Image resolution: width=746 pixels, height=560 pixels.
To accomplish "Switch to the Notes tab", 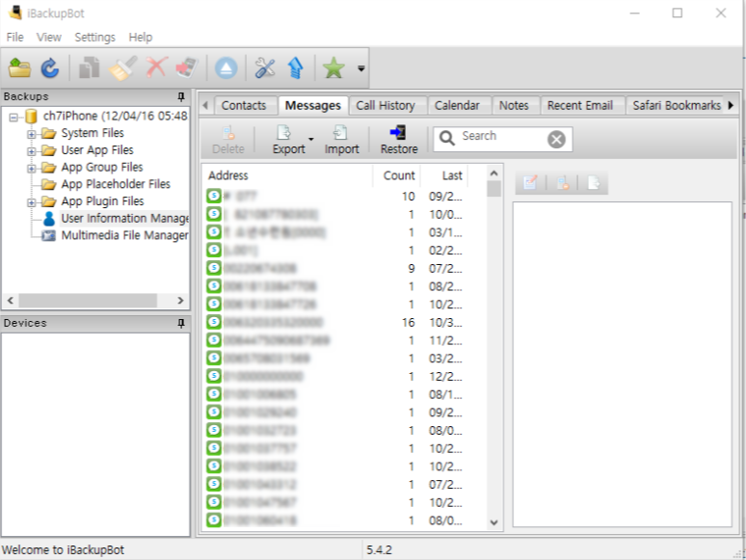I will [514, 105].
